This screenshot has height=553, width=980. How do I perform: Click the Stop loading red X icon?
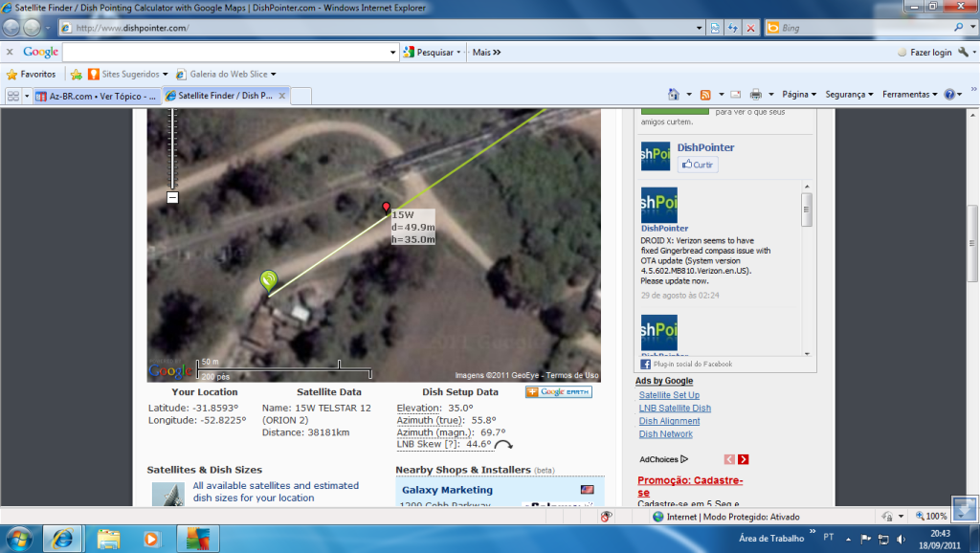click(x=750, y=28)
